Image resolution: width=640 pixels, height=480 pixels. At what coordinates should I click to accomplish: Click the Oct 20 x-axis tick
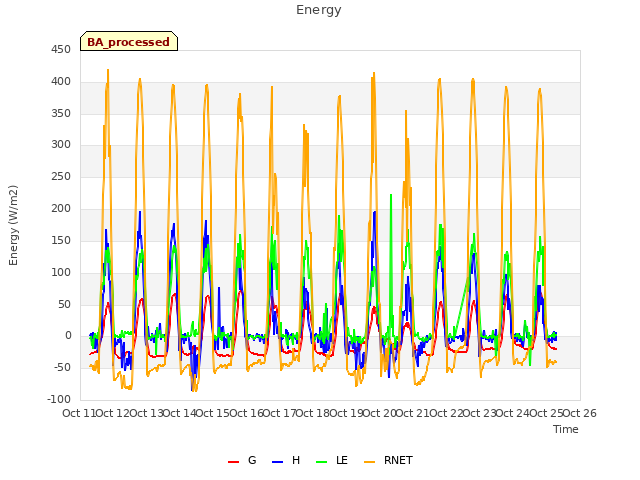(x=379, y=413)
